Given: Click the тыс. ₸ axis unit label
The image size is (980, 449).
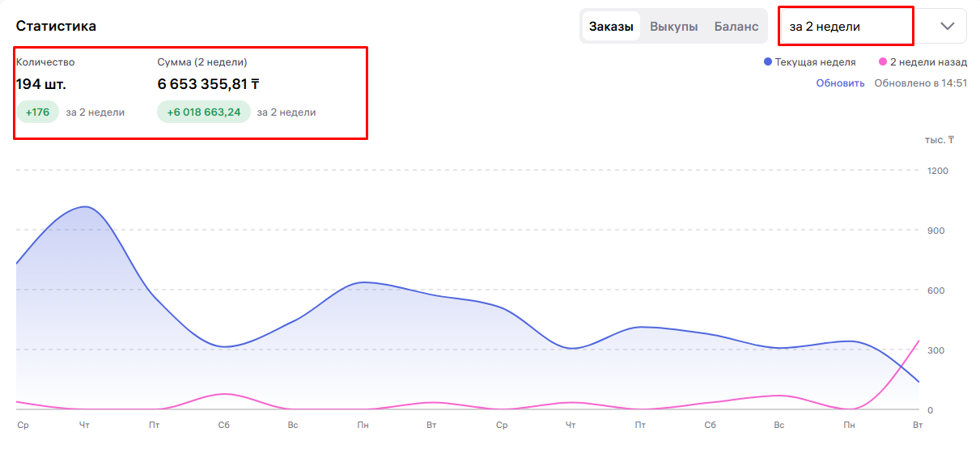Looking at the screenshot, I should click(940, 140).
